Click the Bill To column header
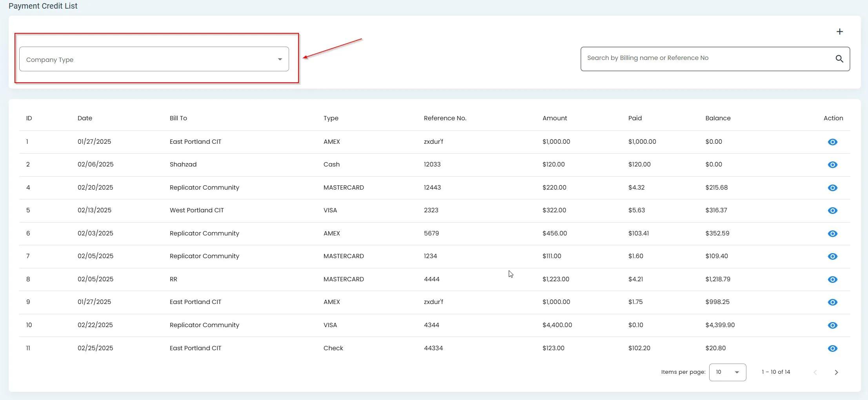The width and height of the screenshot is (868, 400). tap(178, 118)
